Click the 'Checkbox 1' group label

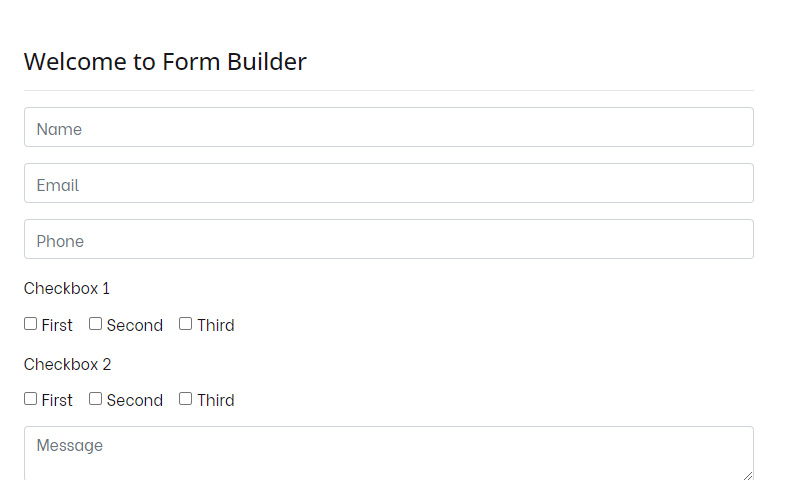click(x=67, y=289)
